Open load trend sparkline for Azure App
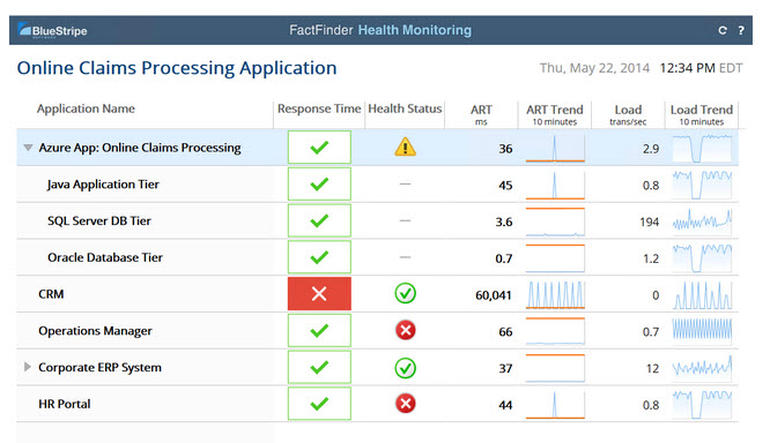This screenshot has width=770, height=443. point(702,148)
